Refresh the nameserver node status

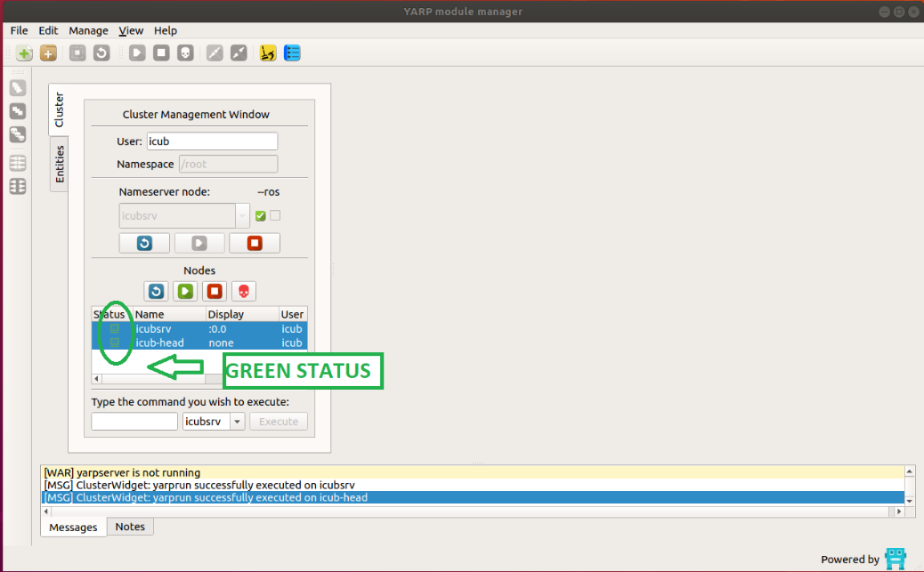(143, 243)
